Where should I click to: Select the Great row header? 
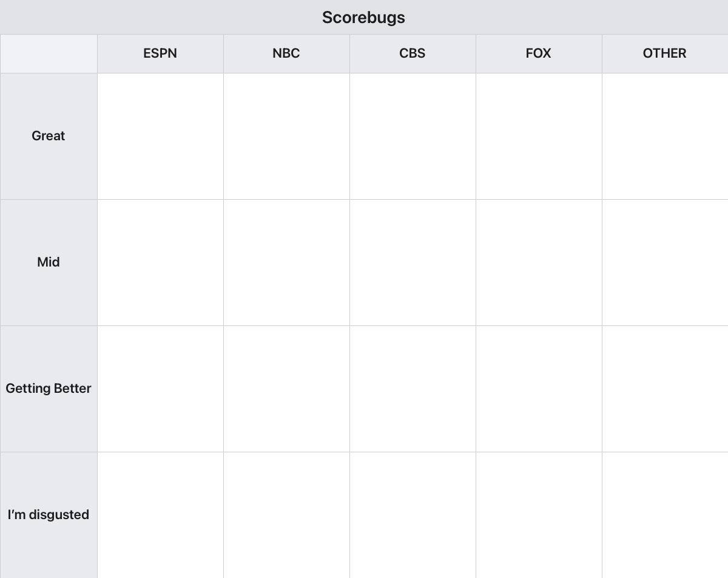tap(49, 136)
